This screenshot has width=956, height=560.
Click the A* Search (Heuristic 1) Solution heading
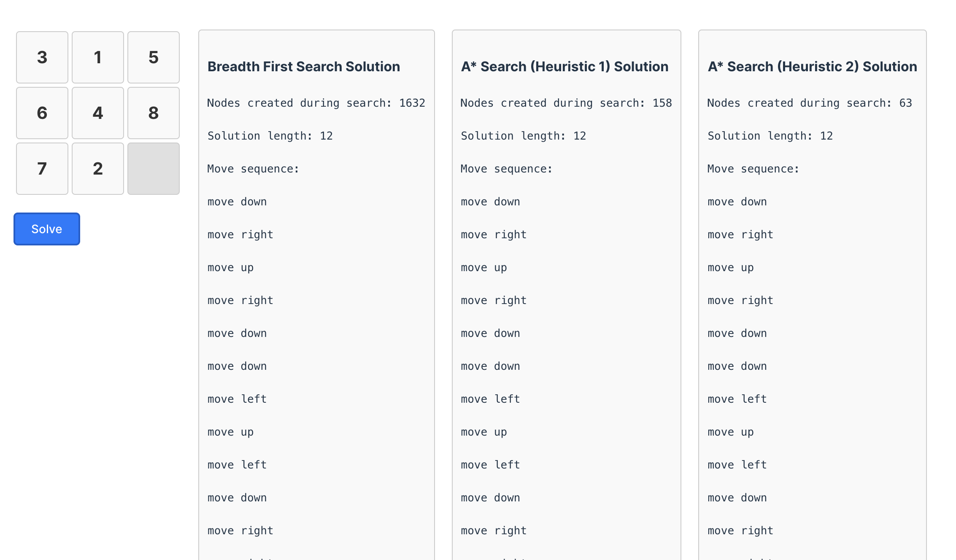(x=564, y=67)
